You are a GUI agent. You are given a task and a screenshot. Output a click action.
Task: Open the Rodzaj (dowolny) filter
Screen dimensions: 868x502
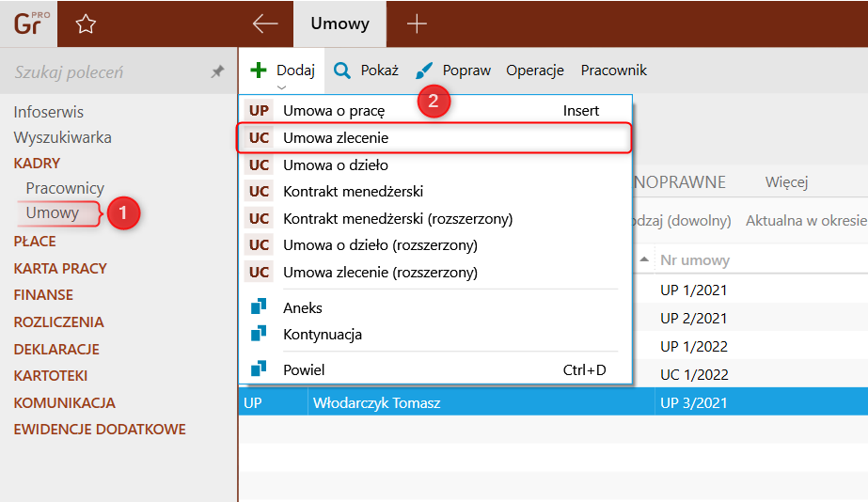[682, 221]
